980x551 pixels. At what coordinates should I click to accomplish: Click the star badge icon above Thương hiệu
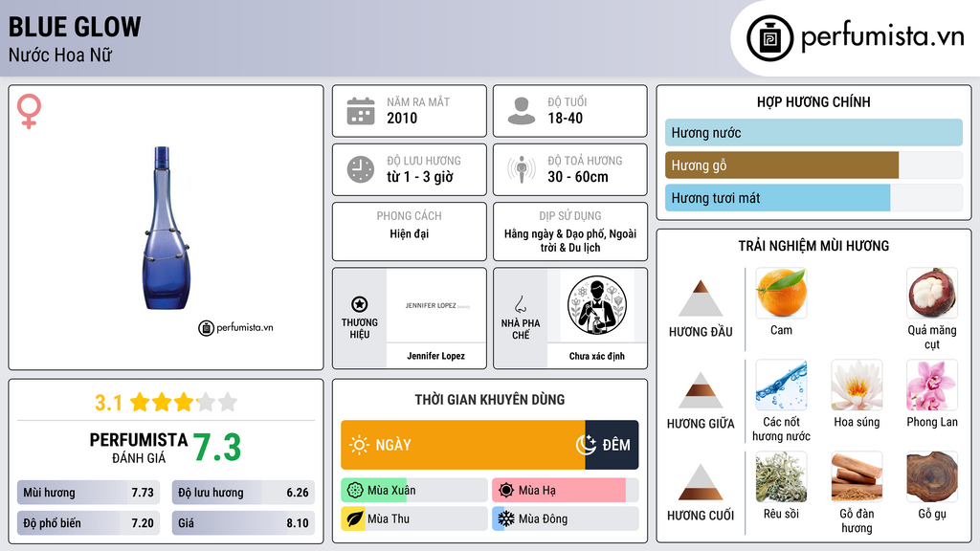360,304
